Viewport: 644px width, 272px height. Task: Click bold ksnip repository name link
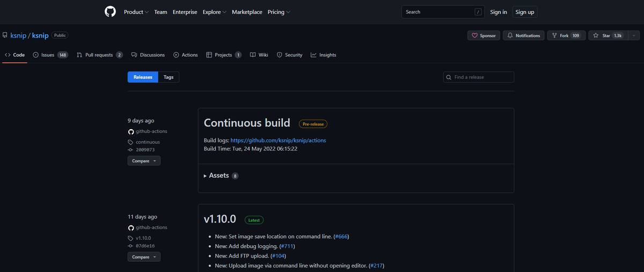pos(40,35)
